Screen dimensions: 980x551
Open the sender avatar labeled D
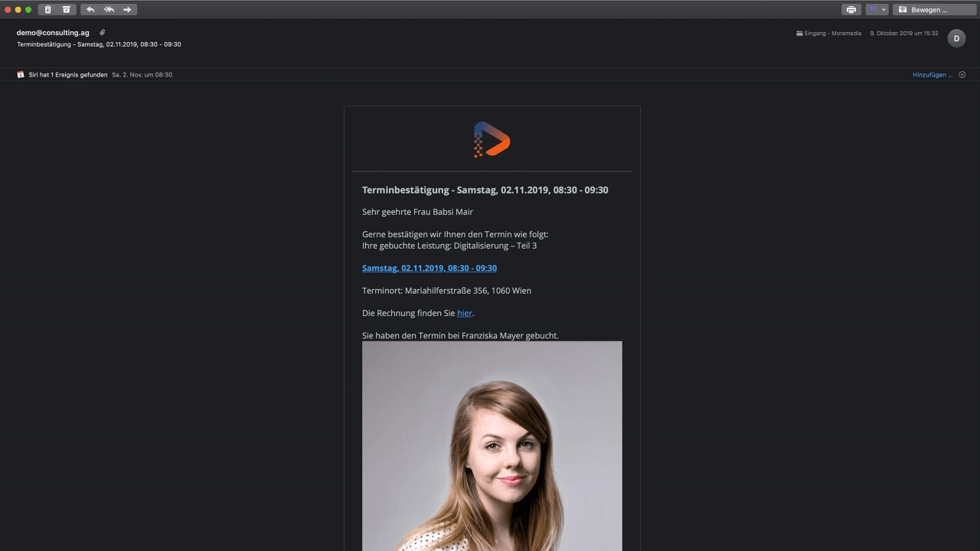(956, 38)
